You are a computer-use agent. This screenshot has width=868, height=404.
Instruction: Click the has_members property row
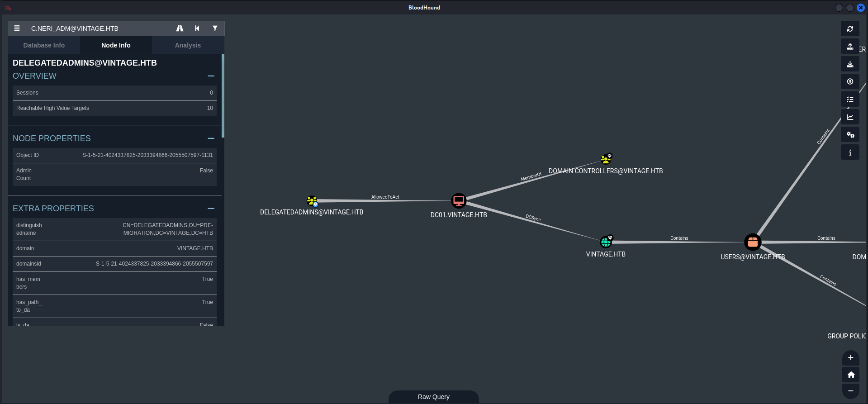click(x=114, y=283)
